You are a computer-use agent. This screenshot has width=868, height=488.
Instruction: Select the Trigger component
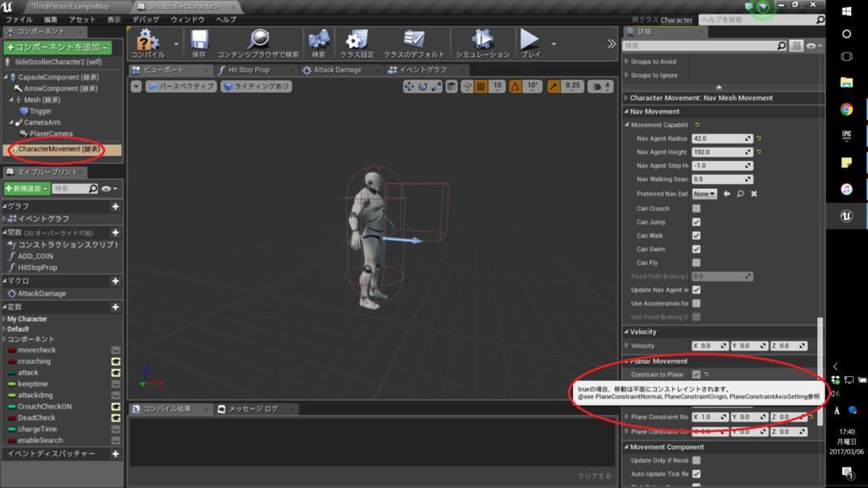41,111
